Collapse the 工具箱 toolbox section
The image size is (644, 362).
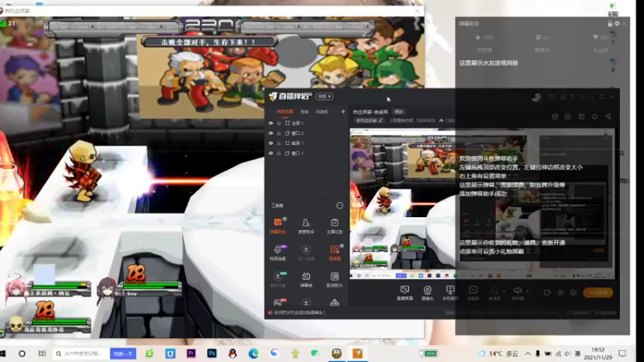pos(340,206)
